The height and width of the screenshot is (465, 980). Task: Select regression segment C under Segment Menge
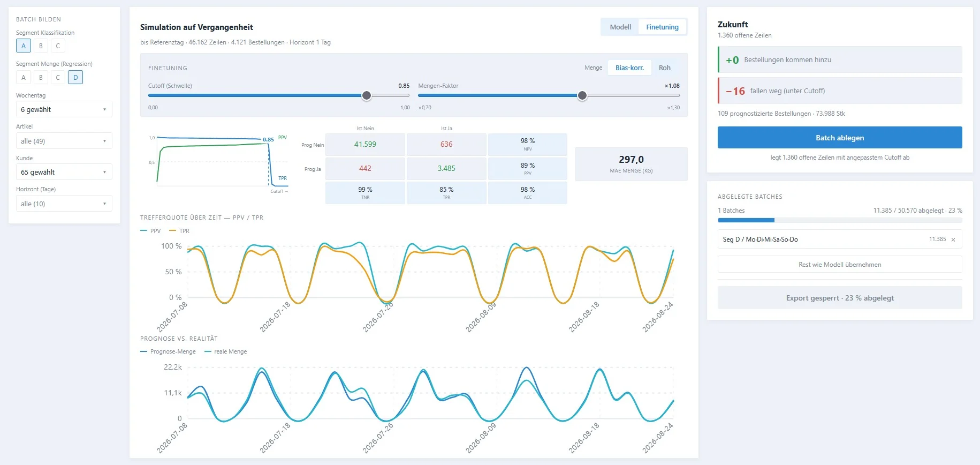point(58,77)
